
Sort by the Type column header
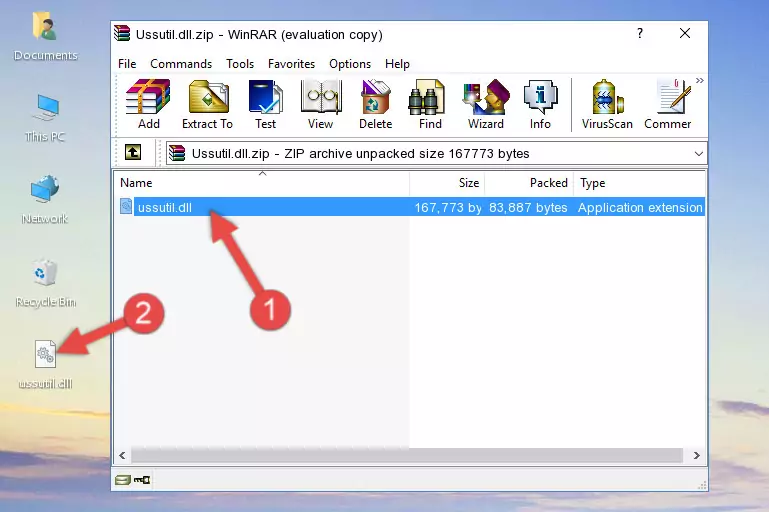pos(640,183)
